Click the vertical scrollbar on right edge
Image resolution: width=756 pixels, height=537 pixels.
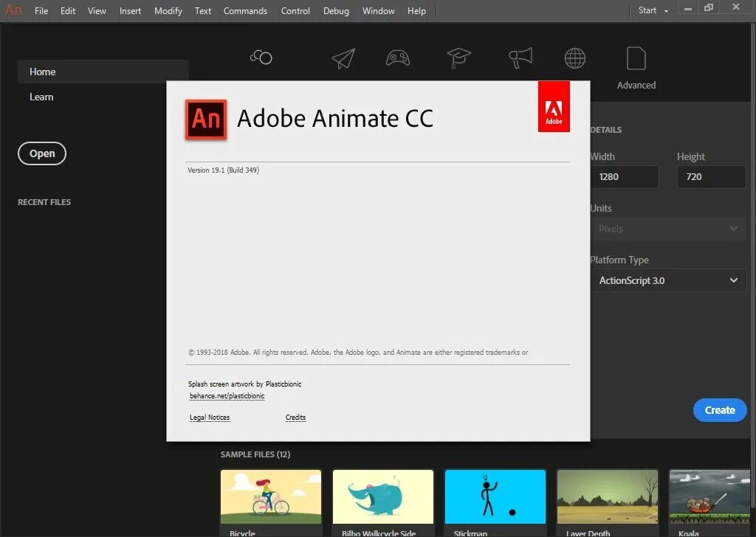click(753, 265)
